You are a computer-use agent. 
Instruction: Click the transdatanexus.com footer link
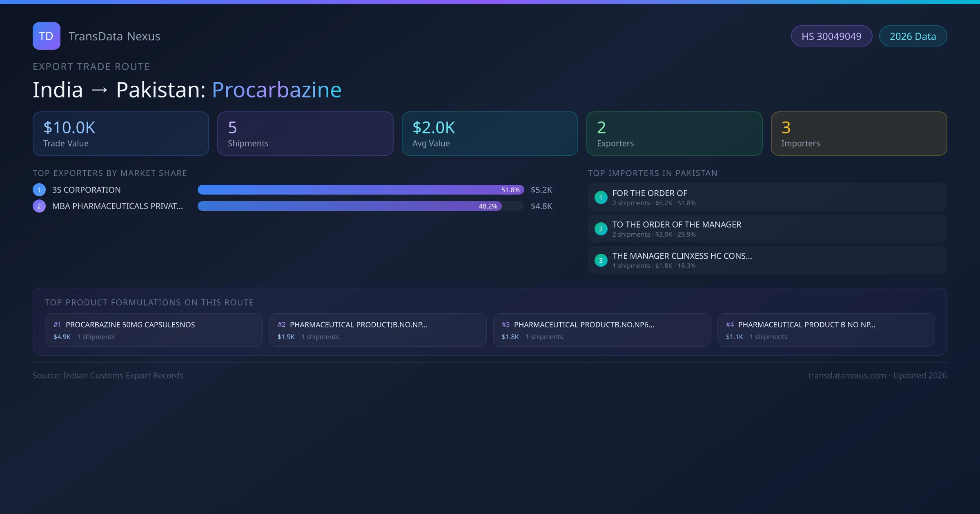pyautogui.click(x=847, y=375)
